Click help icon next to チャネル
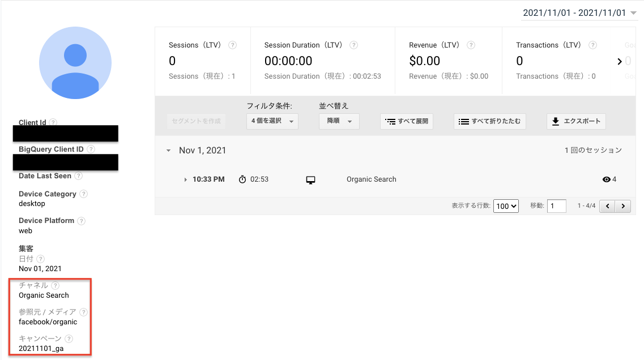644x360 pixels. (x=55, y=285)
